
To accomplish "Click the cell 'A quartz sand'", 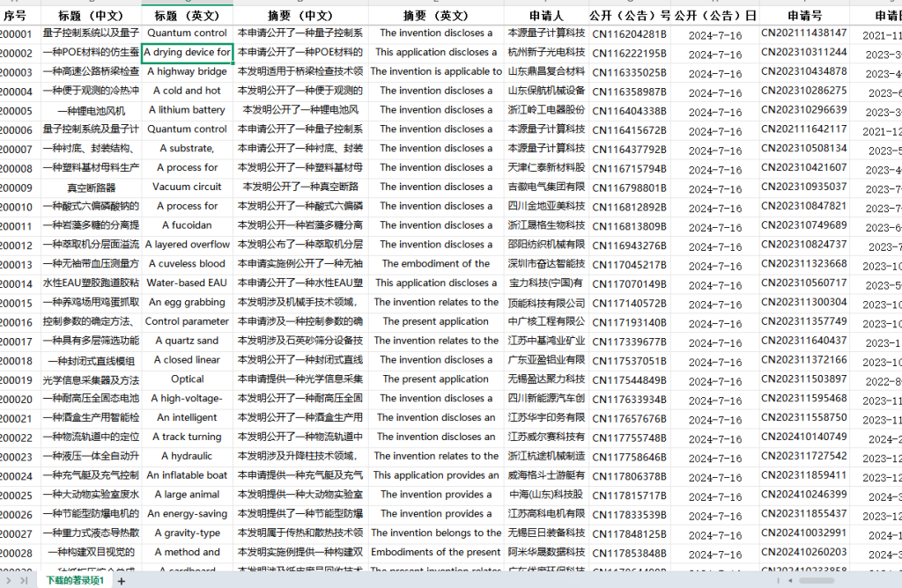I will (x=187, y=341).
